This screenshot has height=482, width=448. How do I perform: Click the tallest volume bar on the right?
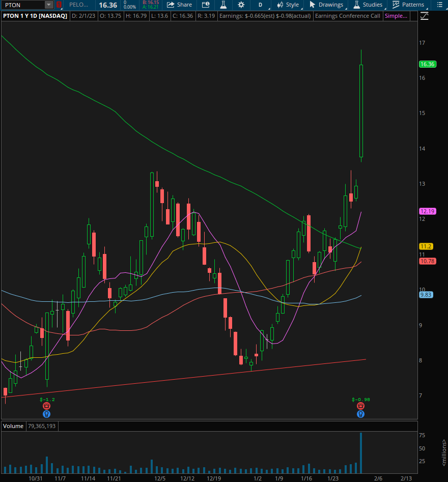pyautogui.click(x=361, y=453)
